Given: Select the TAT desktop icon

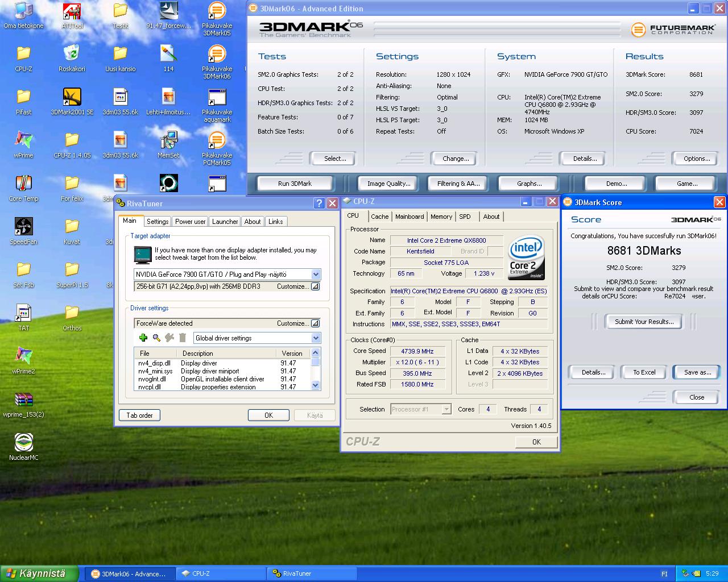Looking at the screenshot, I should 23,318.
